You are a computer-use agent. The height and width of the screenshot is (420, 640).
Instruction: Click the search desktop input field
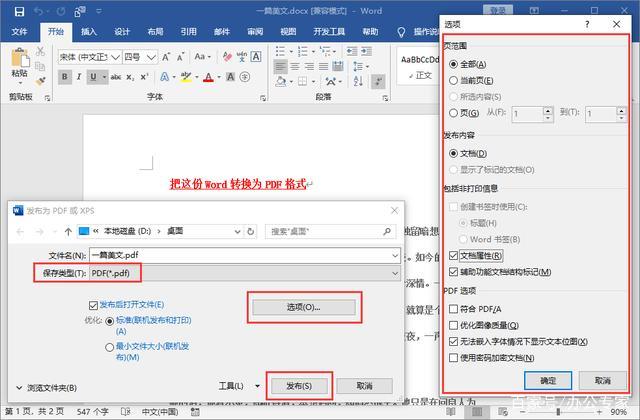331,231
